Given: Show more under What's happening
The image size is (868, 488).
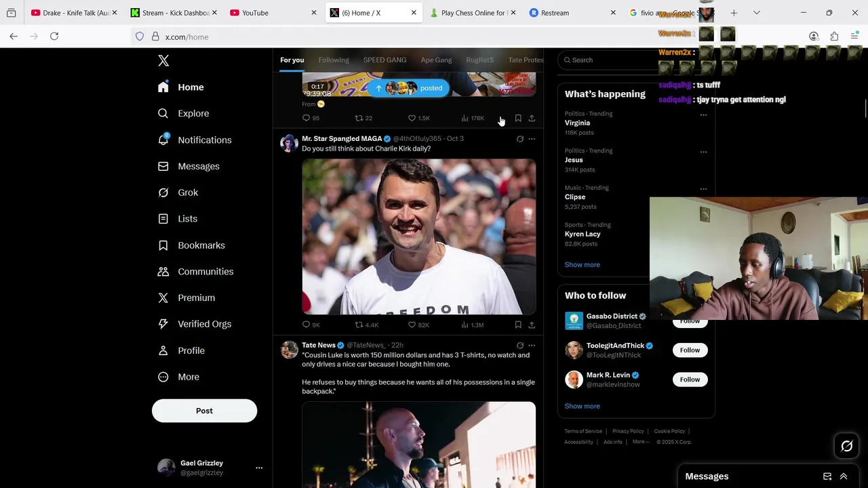Looking at the screenshot, I should point(582,265).
